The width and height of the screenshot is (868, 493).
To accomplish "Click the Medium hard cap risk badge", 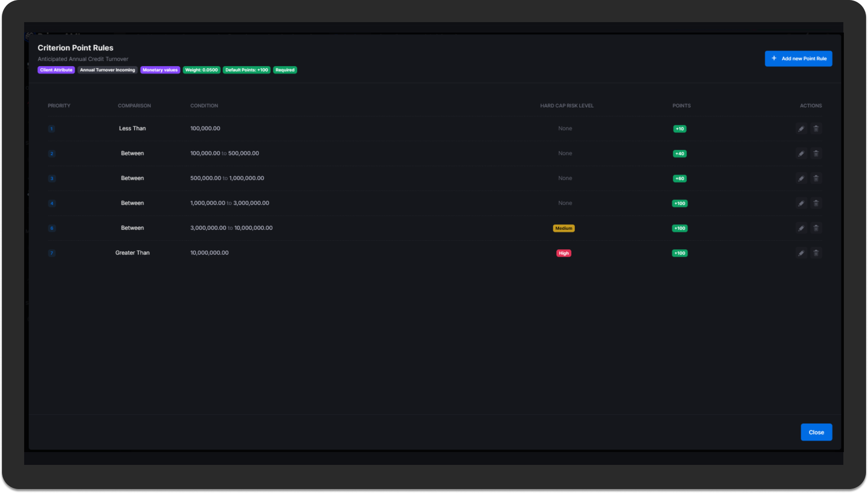I will tap(563, 228).
